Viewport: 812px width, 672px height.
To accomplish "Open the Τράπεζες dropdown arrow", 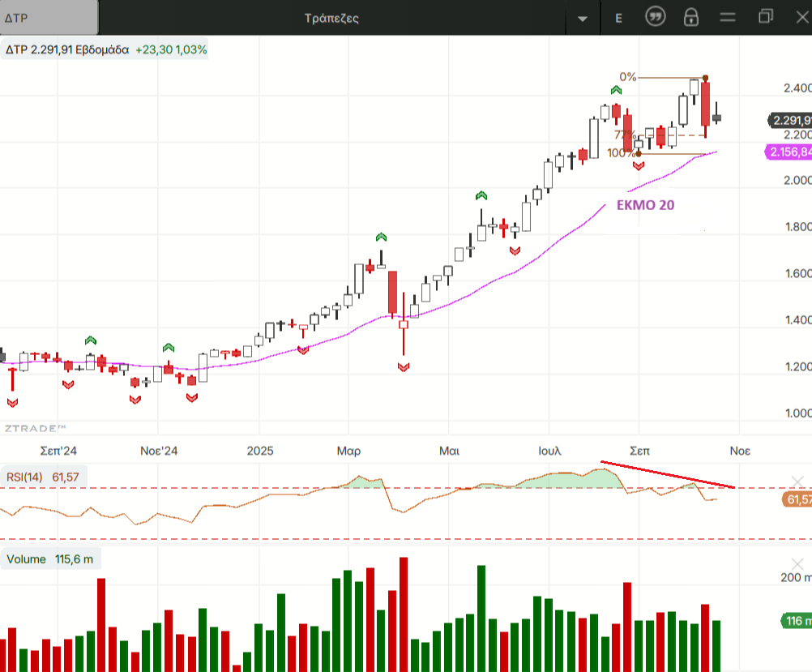I will pos(582,18).
